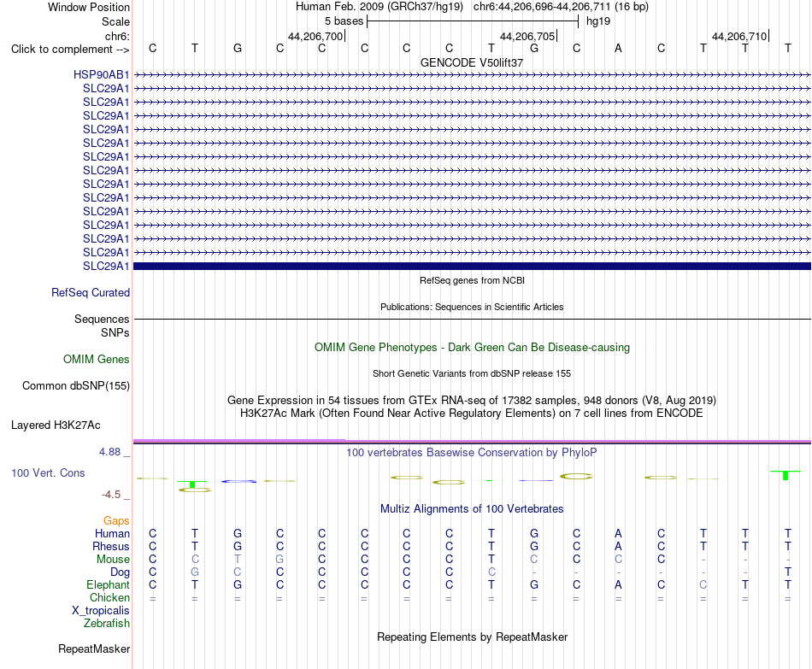Click the Zebrafish alignment row label

point(107,624)
